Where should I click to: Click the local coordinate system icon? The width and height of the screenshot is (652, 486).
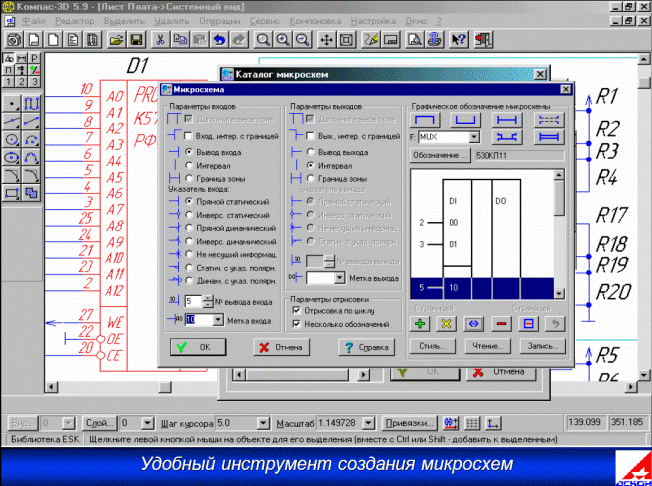click(x=493, y=423)
